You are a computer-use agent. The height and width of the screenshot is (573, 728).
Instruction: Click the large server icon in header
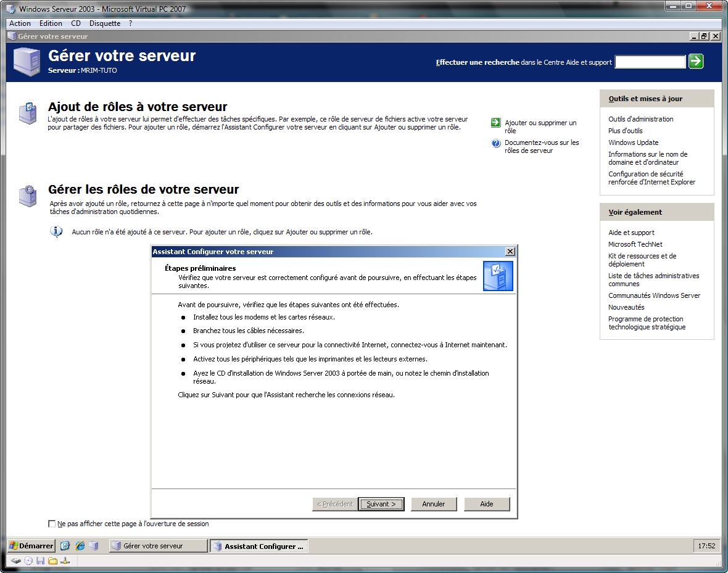[x=27, y=62]
